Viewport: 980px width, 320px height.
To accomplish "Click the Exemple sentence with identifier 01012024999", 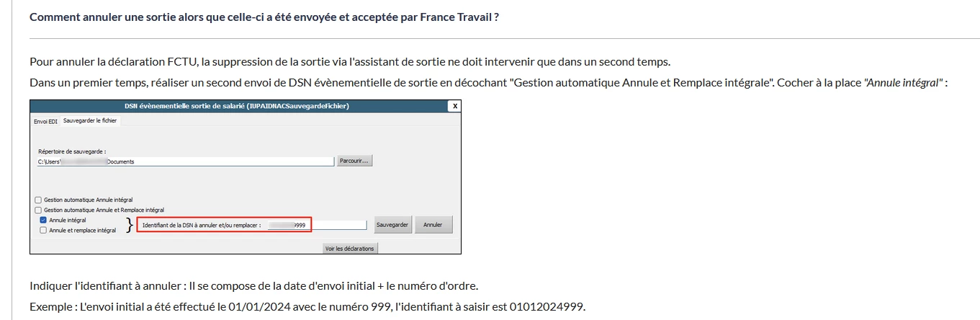I will point(307,307).
